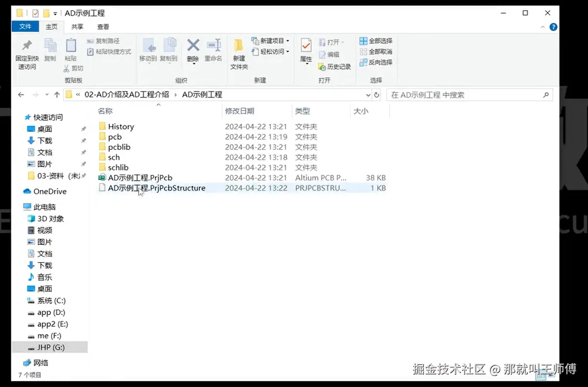Collapse the ribbon with the chevron
Viewport: 588px width, 387px height.
[x=543, y=27]
